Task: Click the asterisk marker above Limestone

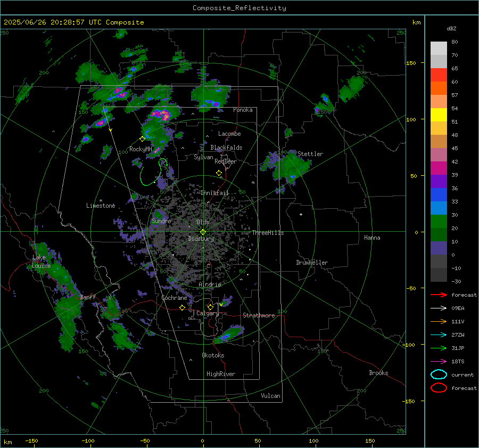Action: (101, 201)
